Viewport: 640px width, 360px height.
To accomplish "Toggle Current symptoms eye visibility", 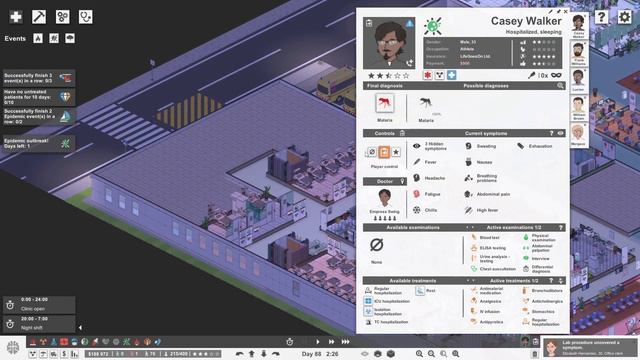I will (560, 133).
